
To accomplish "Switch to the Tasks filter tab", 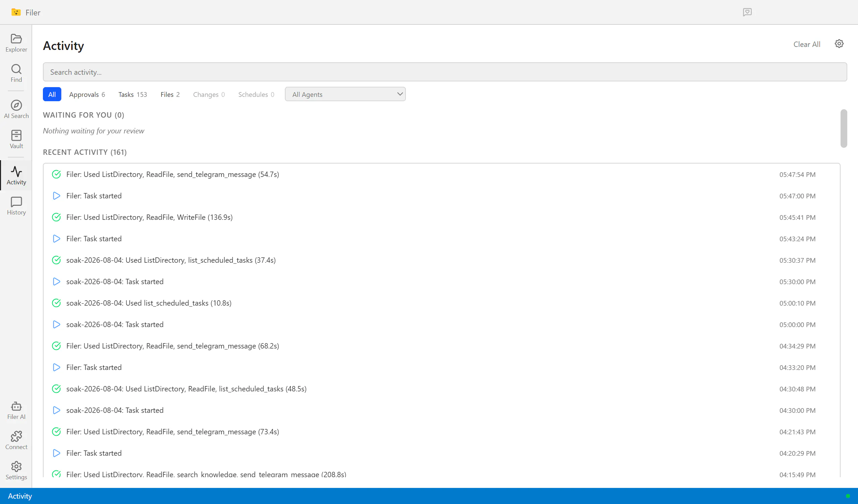I will click(132, 94).
